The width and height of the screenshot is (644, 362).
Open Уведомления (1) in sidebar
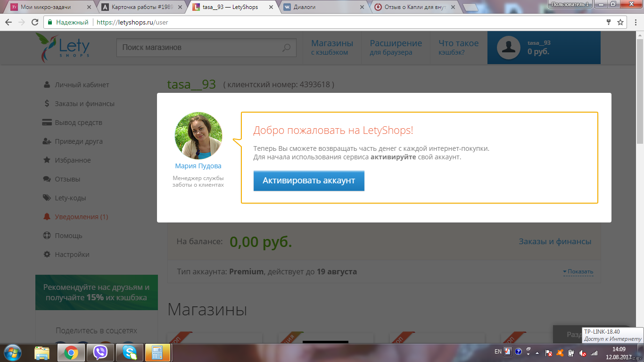point(81,217)
